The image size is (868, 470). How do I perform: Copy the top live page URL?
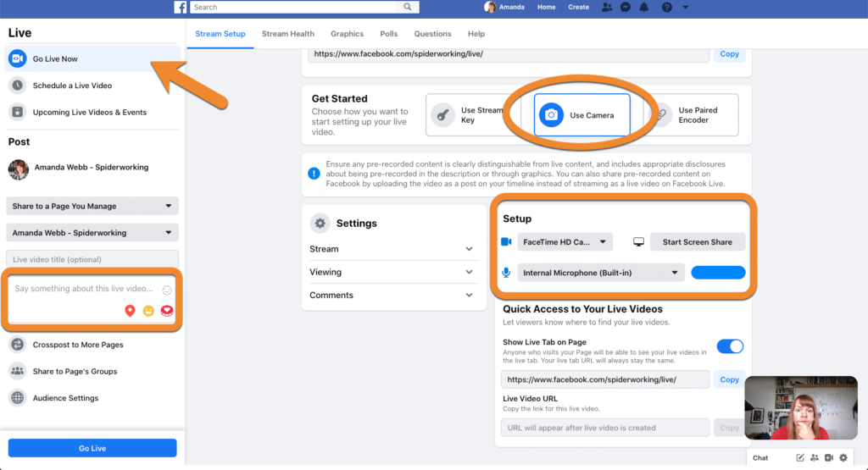729,53
